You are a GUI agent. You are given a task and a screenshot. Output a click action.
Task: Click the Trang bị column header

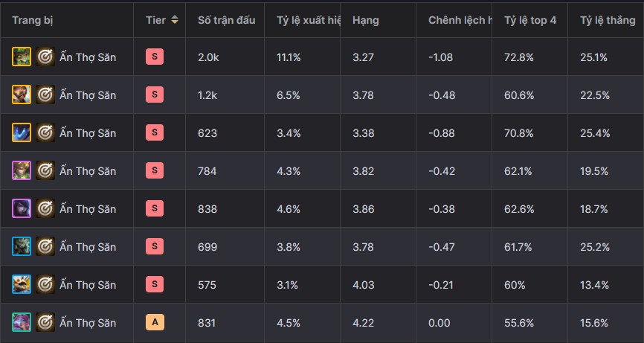pos(33,21)
